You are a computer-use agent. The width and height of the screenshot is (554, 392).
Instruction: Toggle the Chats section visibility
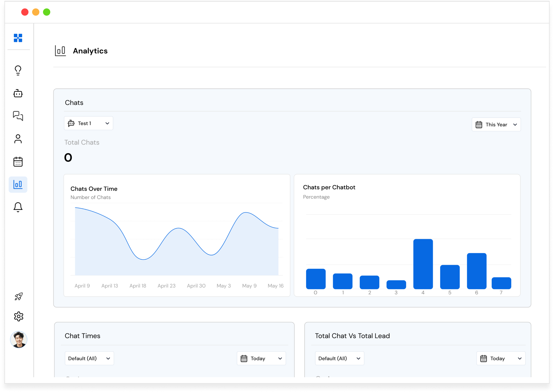click(73, 102)
